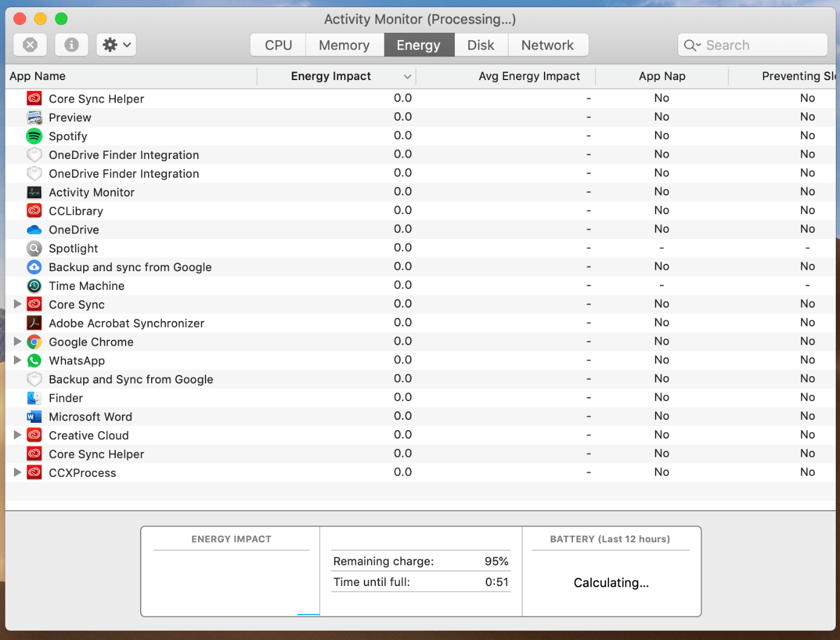The width and height of the screenshot is (840, 640).
Task: Click the Calculating... battery text
Action: click(x=611, y=583)
